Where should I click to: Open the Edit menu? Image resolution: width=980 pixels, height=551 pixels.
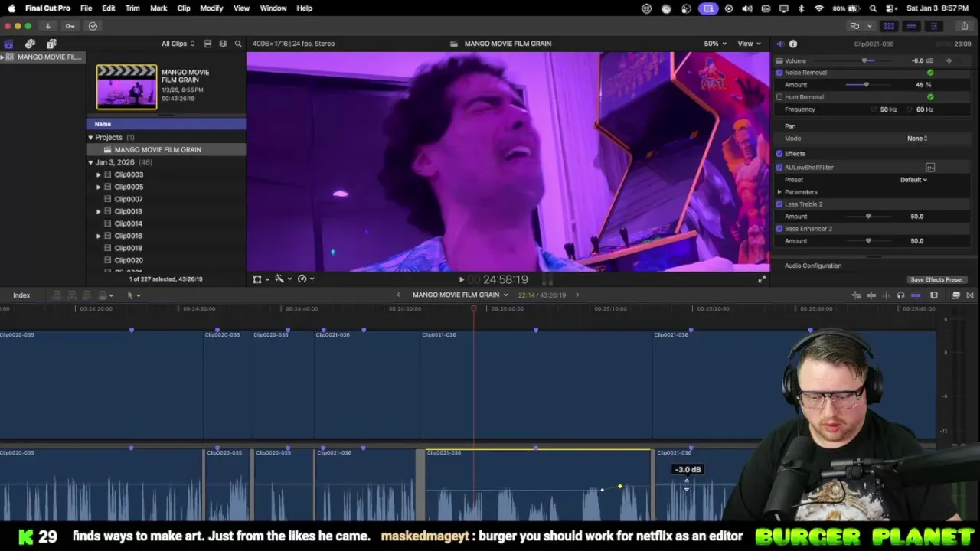point(109,8)
